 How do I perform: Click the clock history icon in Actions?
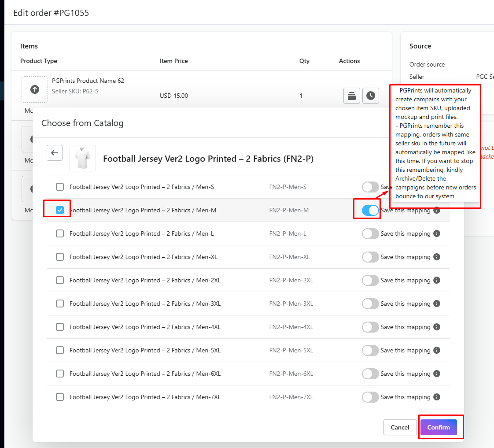click(371, 96)
